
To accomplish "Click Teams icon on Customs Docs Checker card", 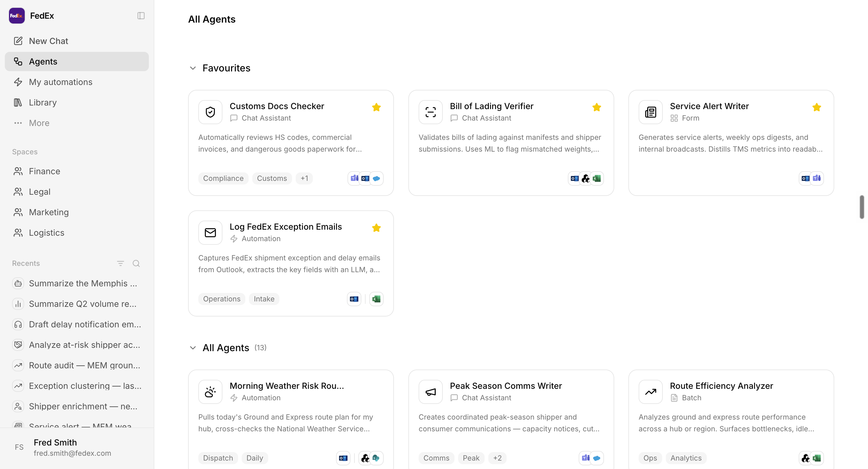I will (x=354, y=178).
